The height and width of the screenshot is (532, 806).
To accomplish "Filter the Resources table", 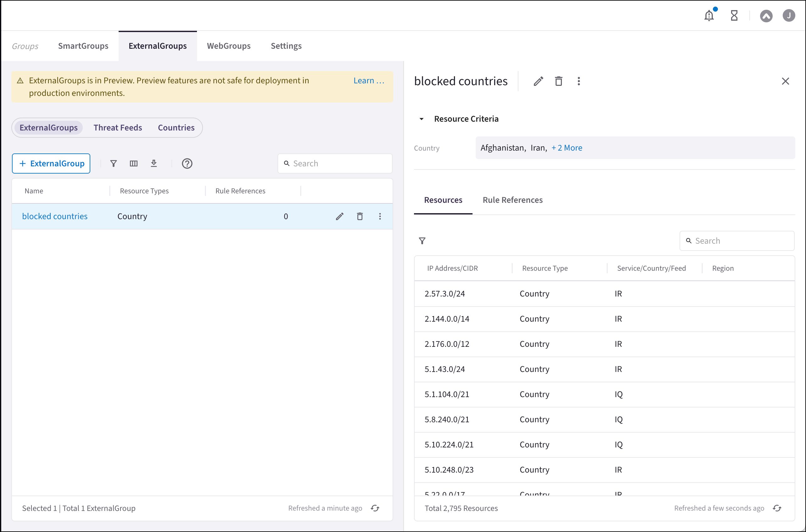I will 422,241.
